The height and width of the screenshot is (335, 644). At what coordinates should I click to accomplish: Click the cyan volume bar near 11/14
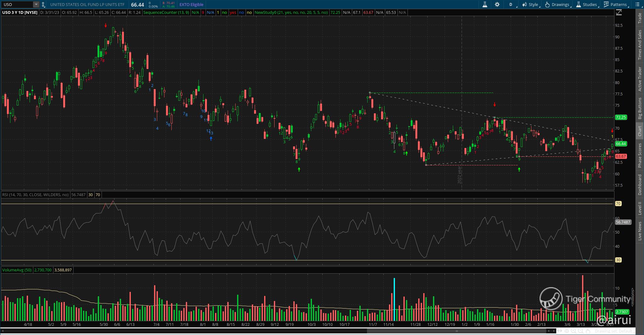394,299
